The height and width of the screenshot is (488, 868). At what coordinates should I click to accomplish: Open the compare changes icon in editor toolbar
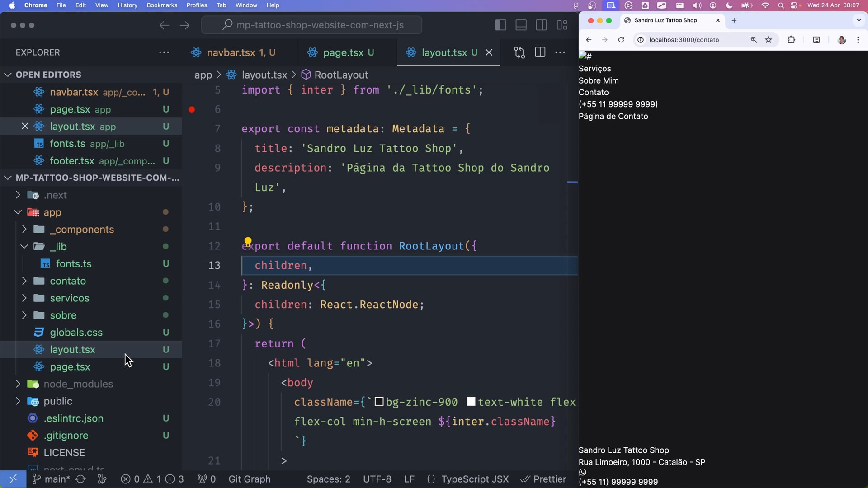point(519,52)
